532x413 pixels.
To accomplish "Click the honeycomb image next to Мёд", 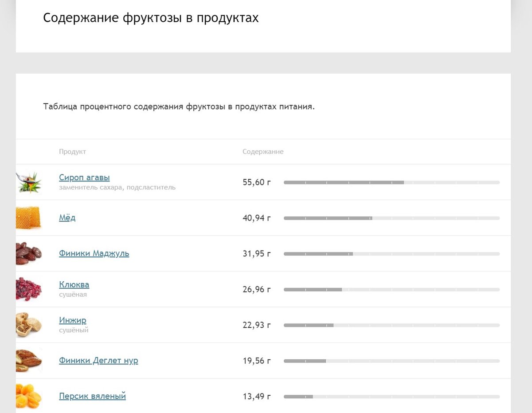I will [x=29, y=218].
